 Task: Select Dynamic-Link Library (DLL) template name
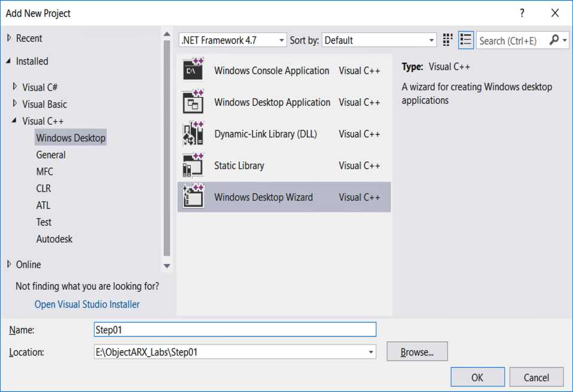coord(266,134)
